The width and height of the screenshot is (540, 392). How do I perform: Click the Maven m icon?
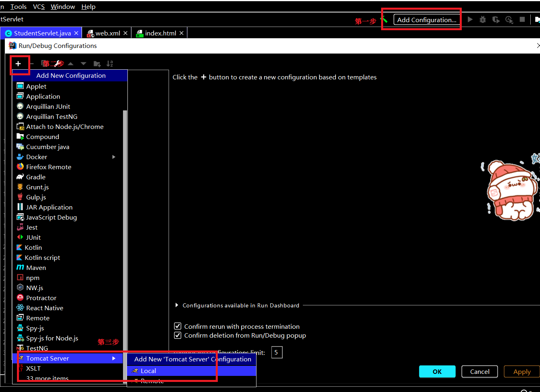(20, 268)
